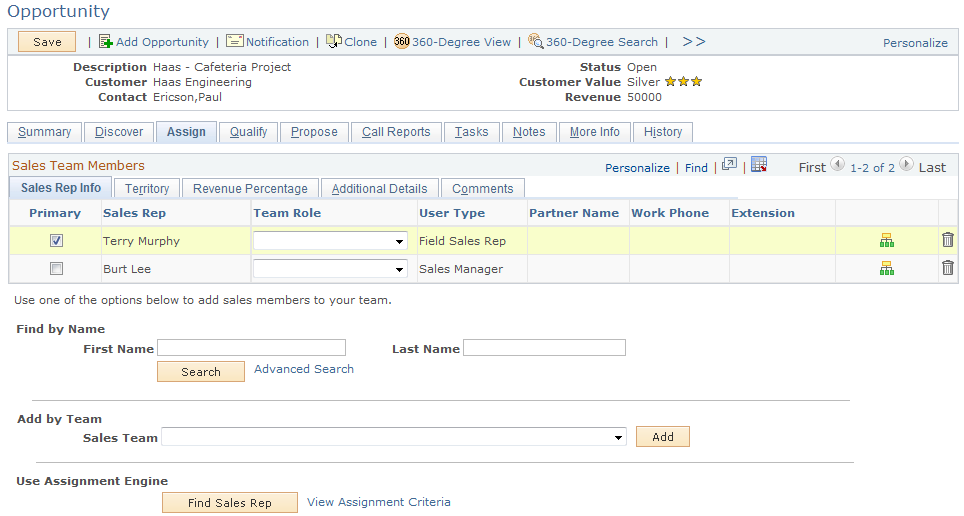
Task: Click the Find link in grid header
Action: point(696,168)
